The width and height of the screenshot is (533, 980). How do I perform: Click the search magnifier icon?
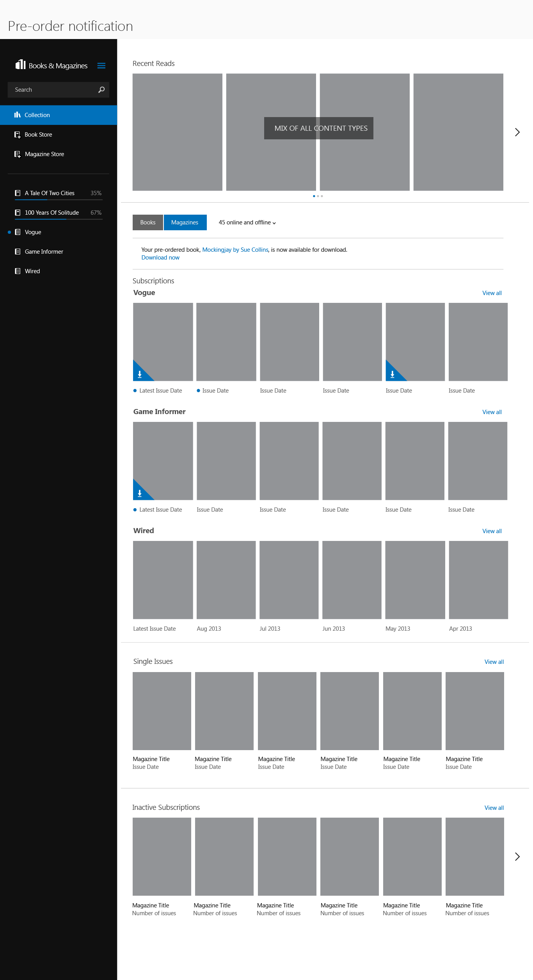(101, 90)
